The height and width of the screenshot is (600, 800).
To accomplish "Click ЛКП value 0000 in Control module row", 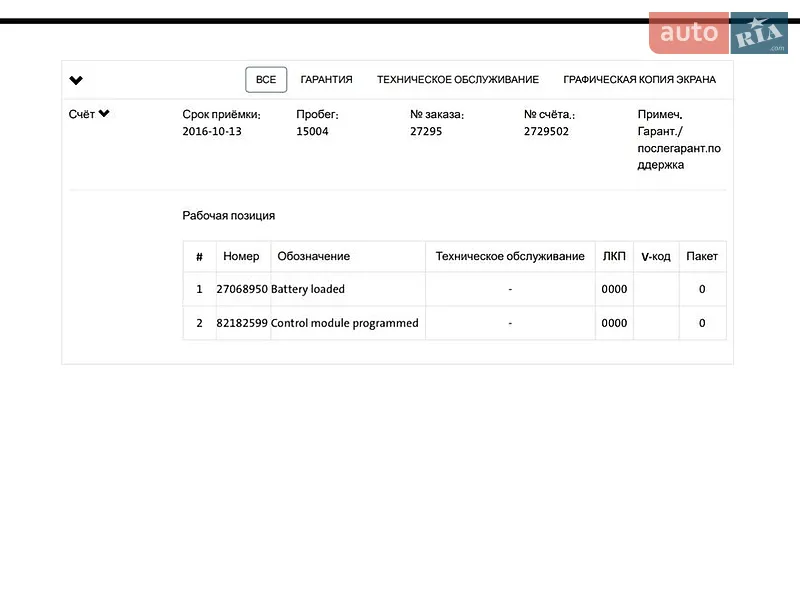I will [614, 323].
